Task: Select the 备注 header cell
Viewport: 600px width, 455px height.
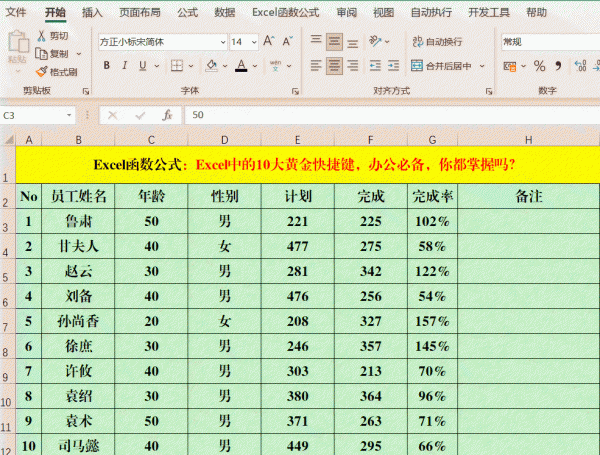Action: [528, 196]
